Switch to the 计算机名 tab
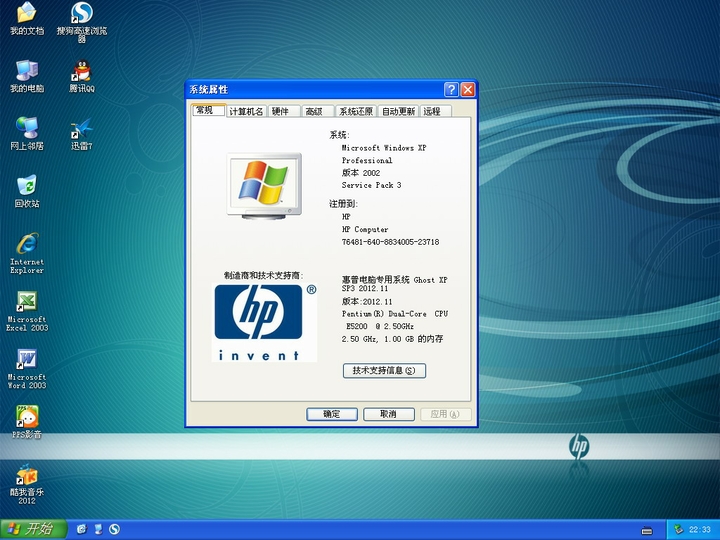 246,112
